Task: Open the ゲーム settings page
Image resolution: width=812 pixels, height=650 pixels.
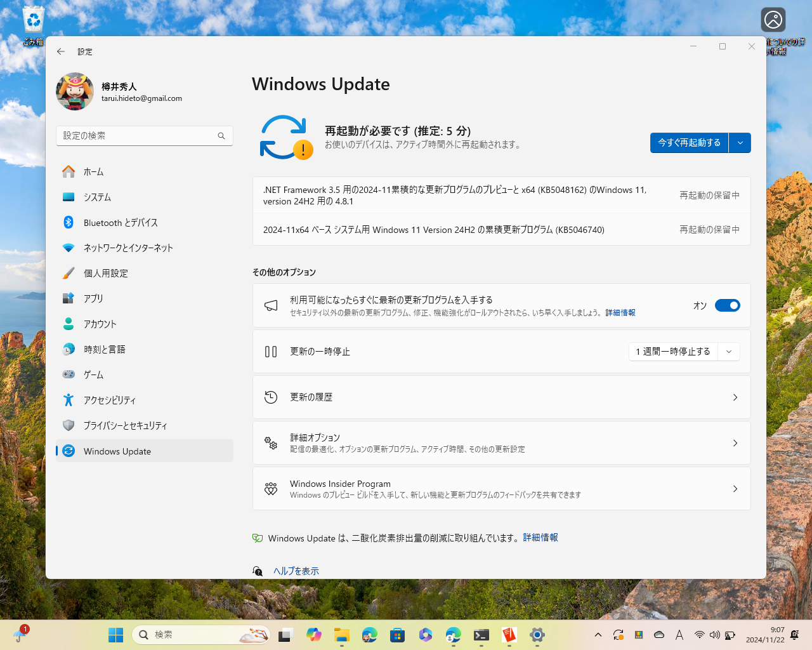Action: pos(145,375)
